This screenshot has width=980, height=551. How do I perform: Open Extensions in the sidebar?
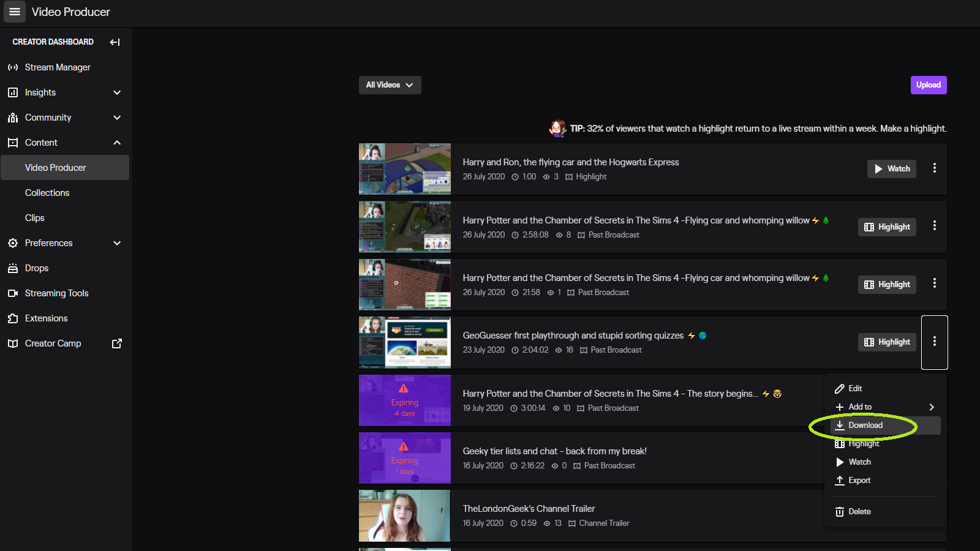coord(46,318)
